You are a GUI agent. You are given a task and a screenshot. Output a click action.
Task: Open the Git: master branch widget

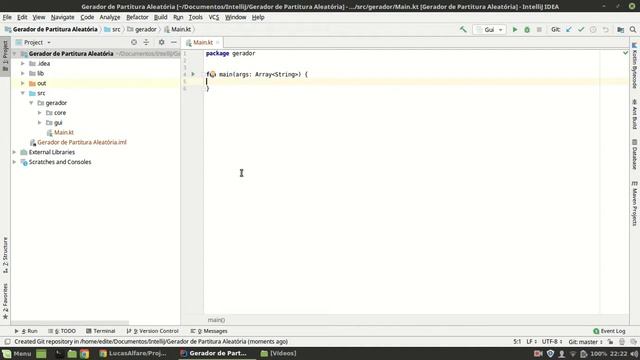tap(585, 342)
